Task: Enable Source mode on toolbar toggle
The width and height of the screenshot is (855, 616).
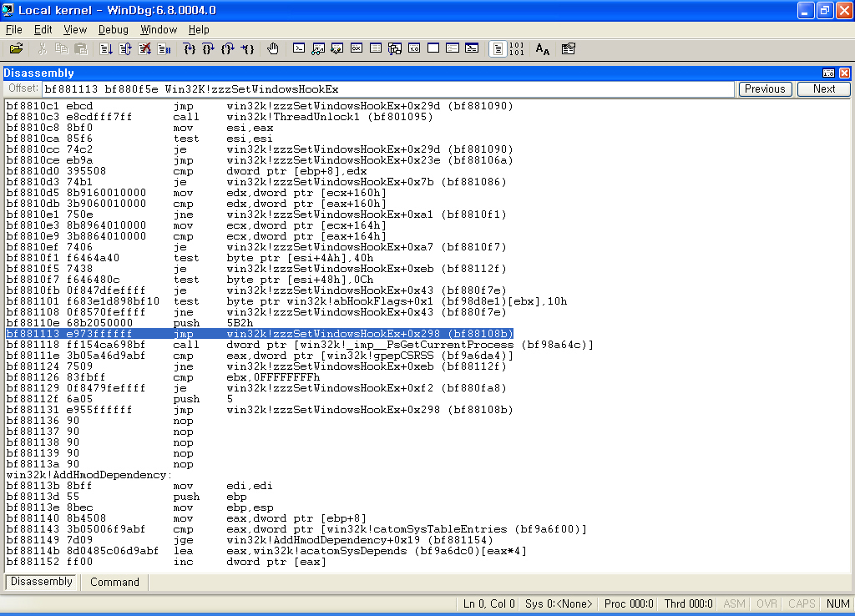Action: [x=498, y=49]
